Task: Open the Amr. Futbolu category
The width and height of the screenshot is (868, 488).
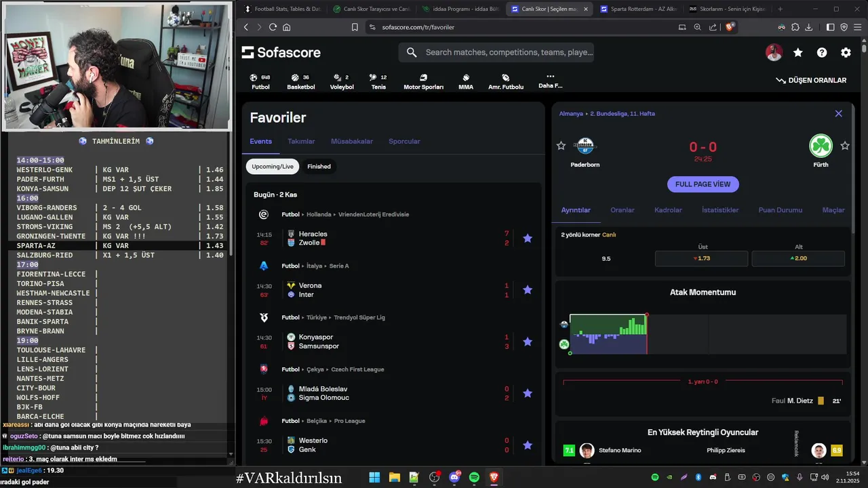Action: coord(506,81)
